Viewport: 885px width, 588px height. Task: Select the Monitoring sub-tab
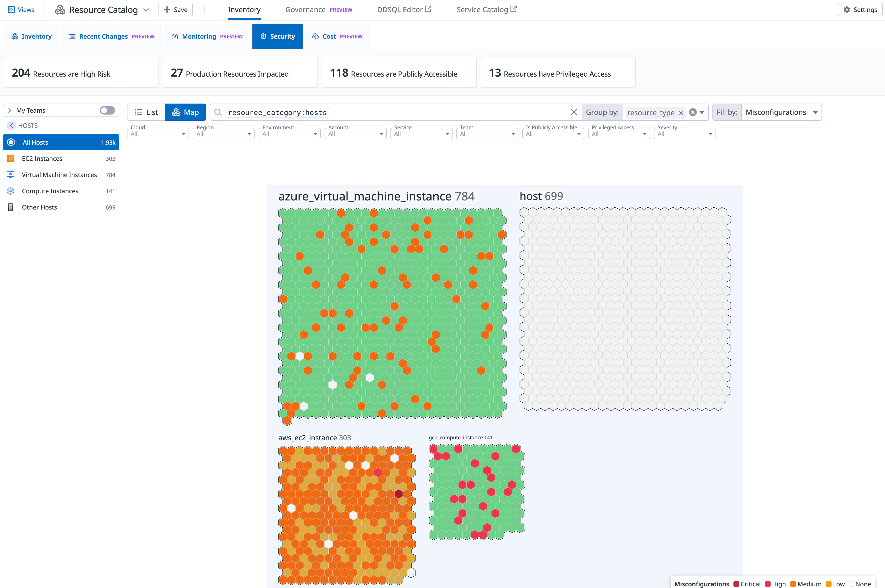(x=207, y=36)
